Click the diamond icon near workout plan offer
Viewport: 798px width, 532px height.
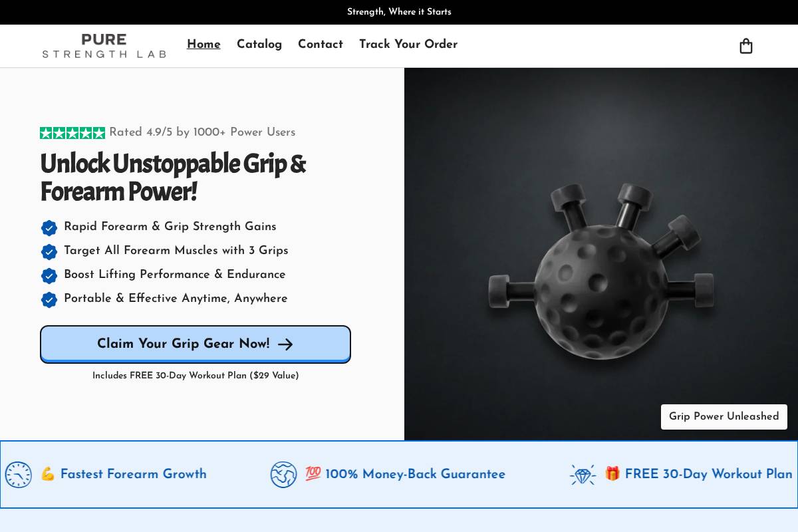583,474
